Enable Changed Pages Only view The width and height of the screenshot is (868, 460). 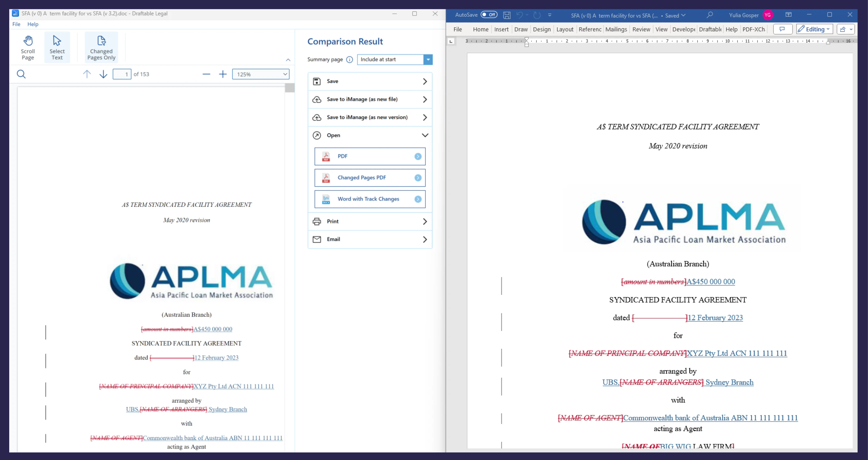(x=101, y=47)
